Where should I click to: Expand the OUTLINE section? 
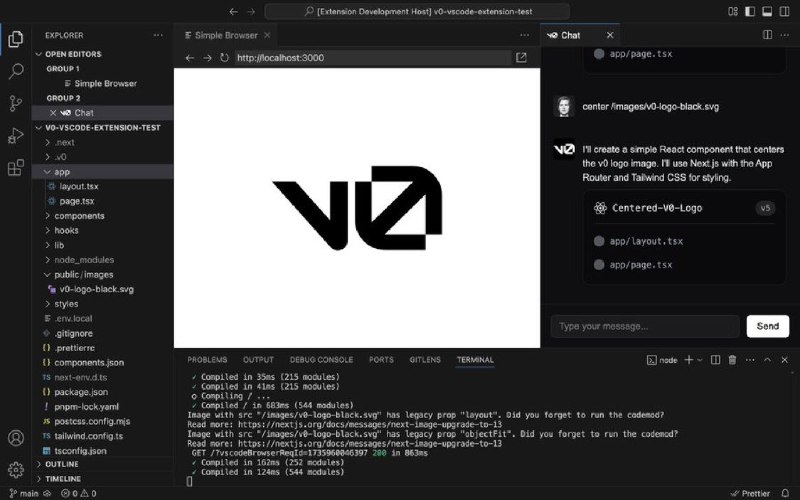point(62,464)
